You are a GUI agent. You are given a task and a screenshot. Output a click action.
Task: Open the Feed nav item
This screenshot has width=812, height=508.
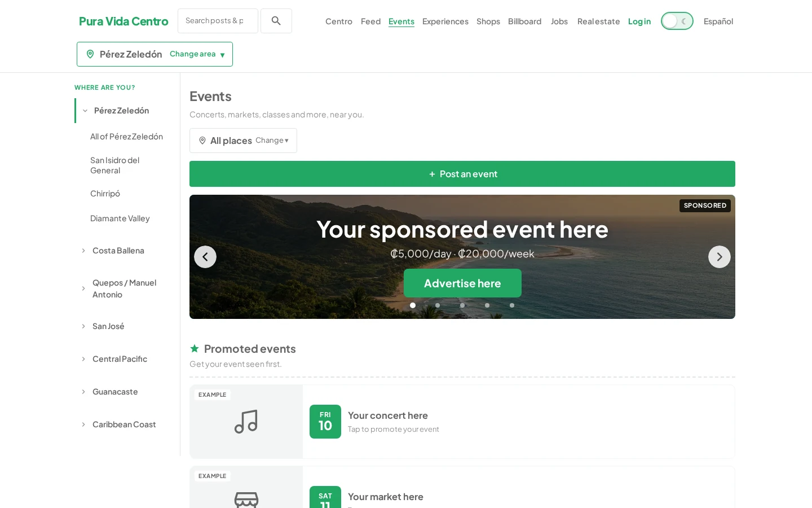pos(370,21)
